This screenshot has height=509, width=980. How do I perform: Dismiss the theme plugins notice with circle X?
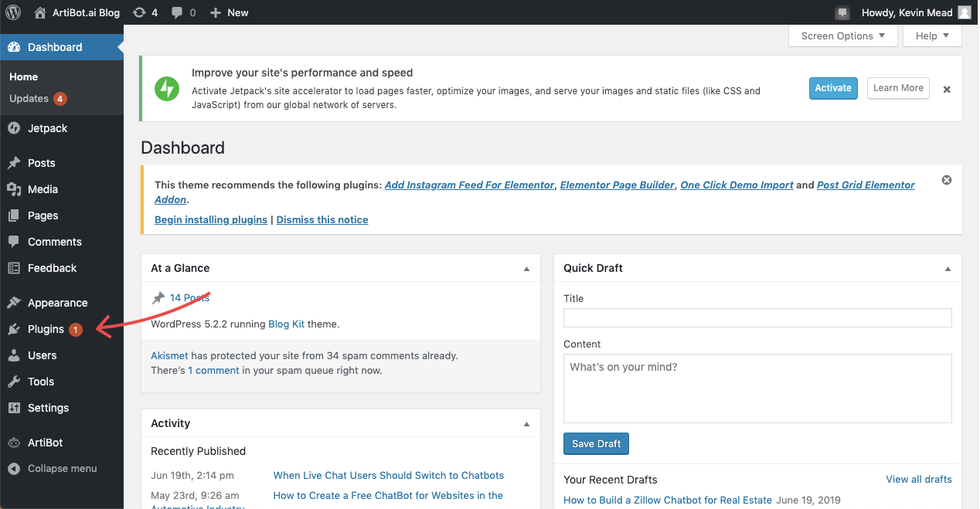pos(947,180)
